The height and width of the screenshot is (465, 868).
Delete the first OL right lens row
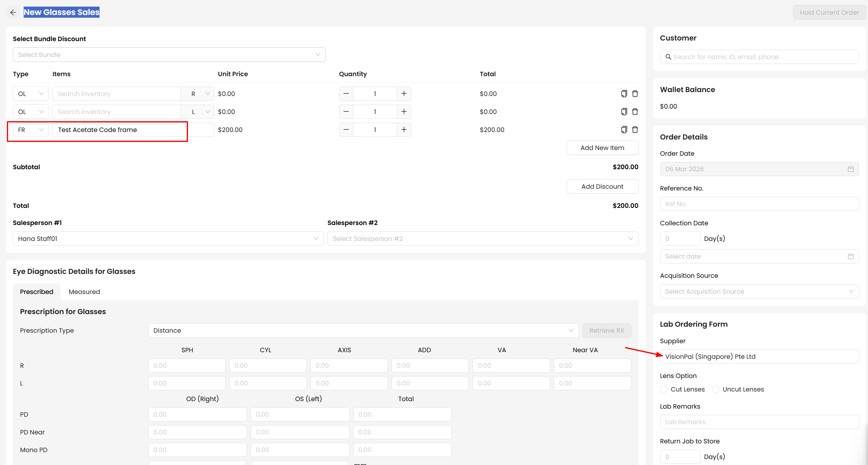point(635,94)
